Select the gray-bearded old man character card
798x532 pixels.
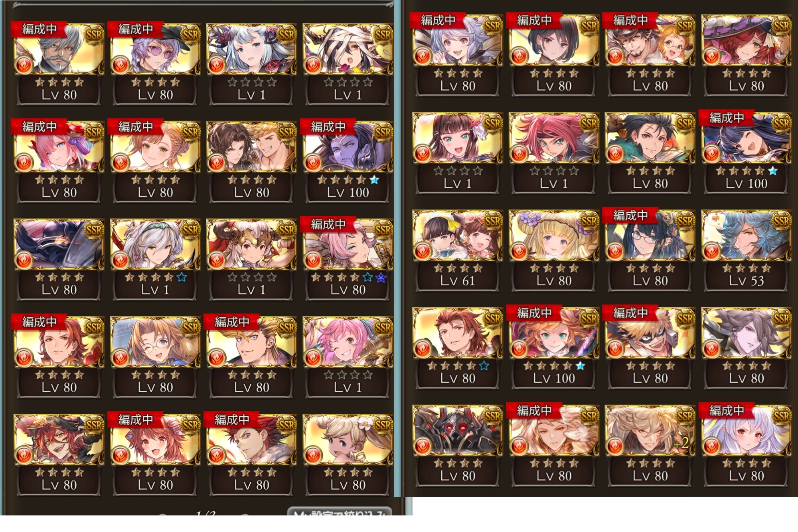59,64
